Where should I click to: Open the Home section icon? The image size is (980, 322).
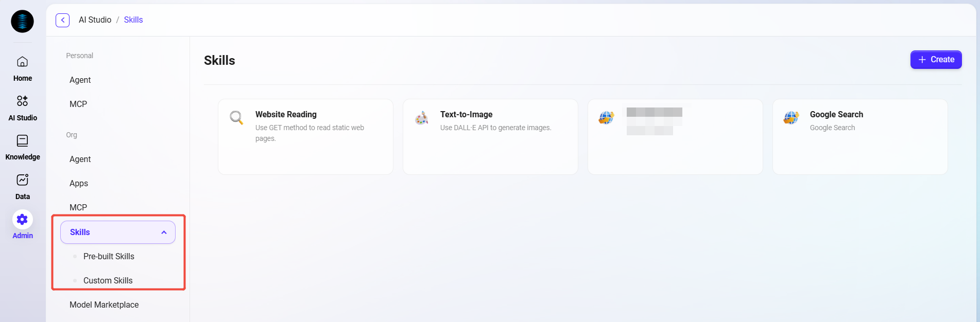[22, 62]
